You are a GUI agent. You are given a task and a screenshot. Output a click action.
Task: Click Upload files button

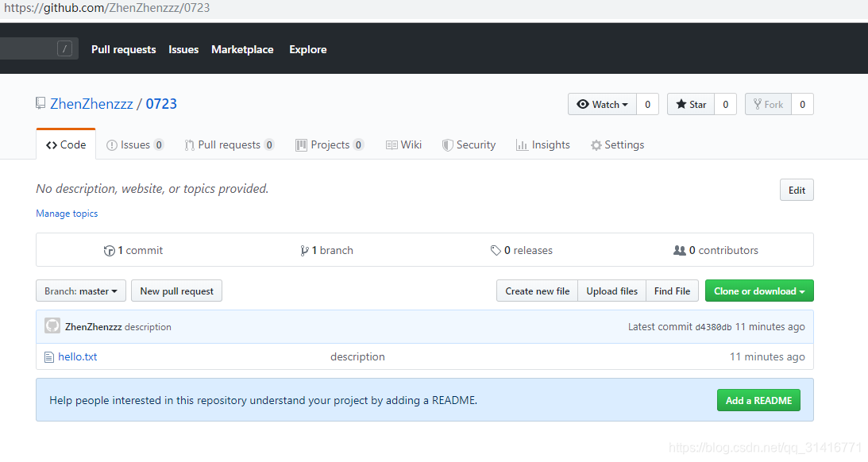coord(611,291)
